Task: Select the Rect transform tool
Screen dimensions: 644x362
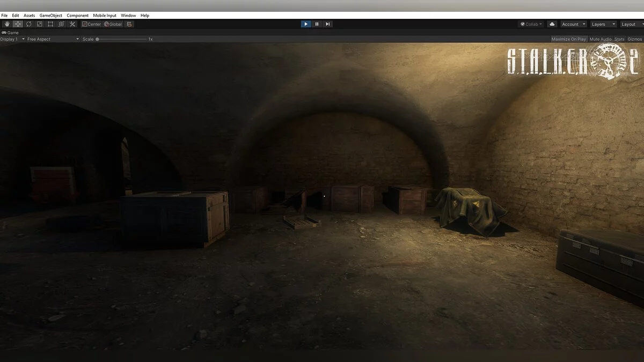Action: (x=50, y=24)
